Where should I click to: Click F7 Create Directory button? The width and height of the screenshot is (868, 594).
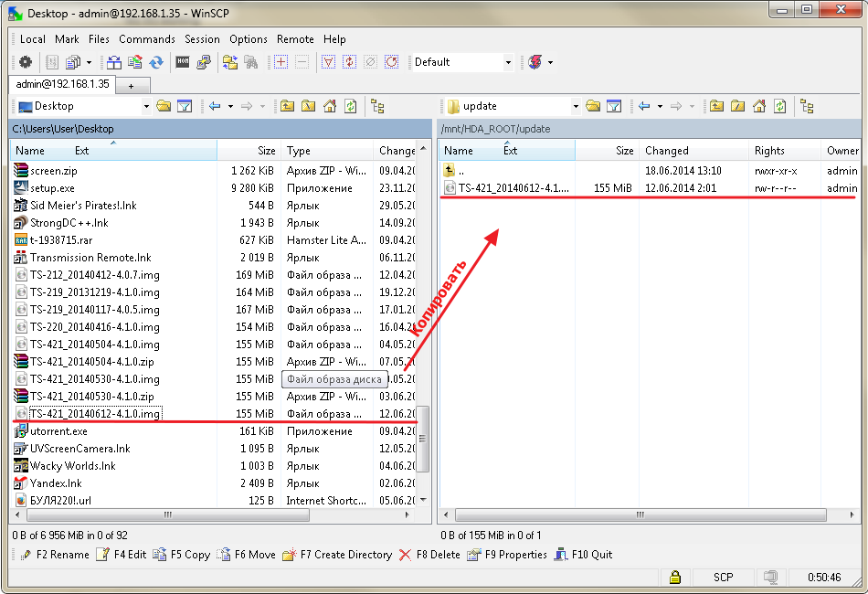pyautogui.click(x=337, y=555)
